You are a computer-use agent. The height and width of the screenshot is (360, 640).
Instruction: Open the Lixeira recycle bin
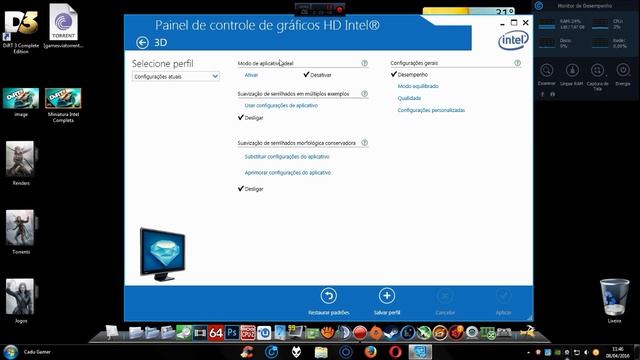(x=614, y=300)
